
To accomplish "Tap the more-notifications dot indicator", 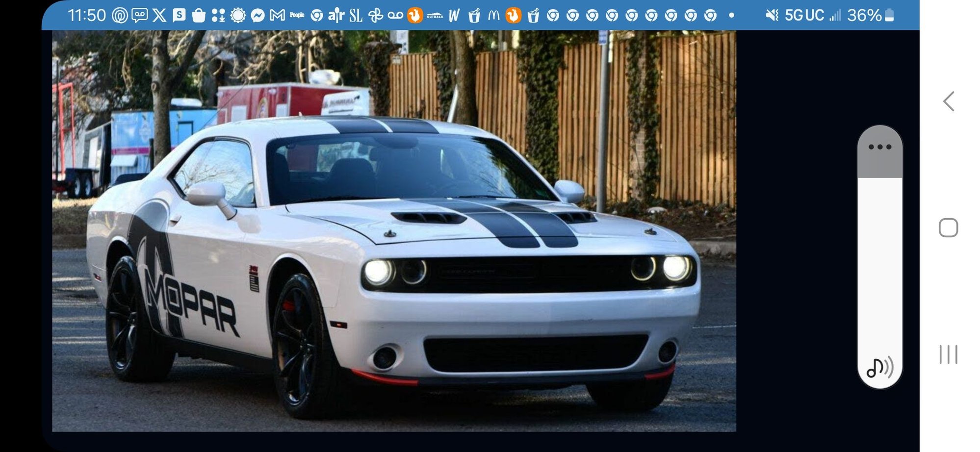I will point(731,16).
